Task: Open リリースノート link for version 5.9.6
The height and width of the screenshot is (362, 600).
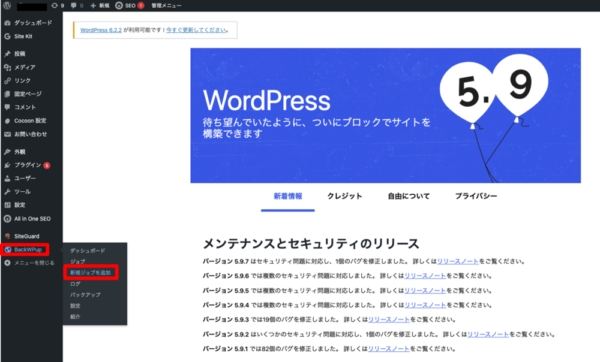Action: pos(425,276)
